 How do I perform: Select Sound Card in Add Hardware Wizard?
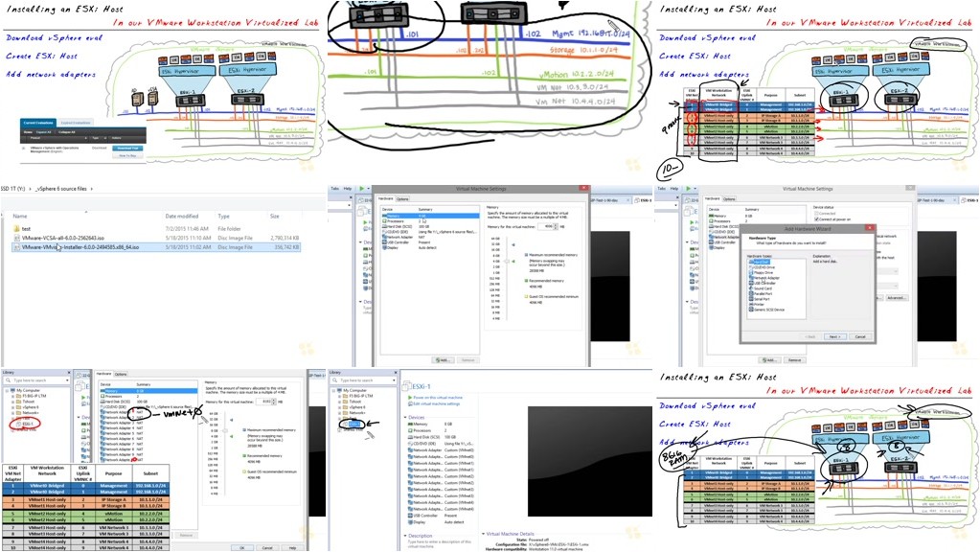(763, 288)
